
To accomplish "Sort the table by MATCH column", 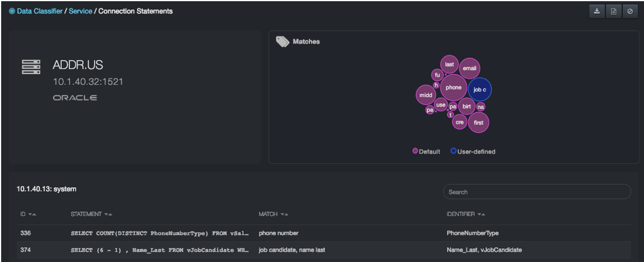I will coord(273,214).
